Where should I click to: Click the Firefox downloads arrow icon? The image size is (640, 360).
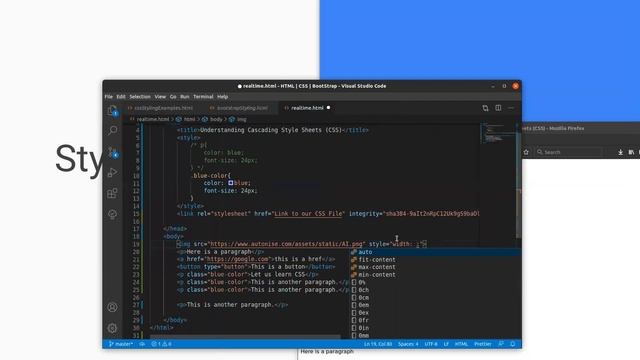pyautogui.click(x=620, y=152)
